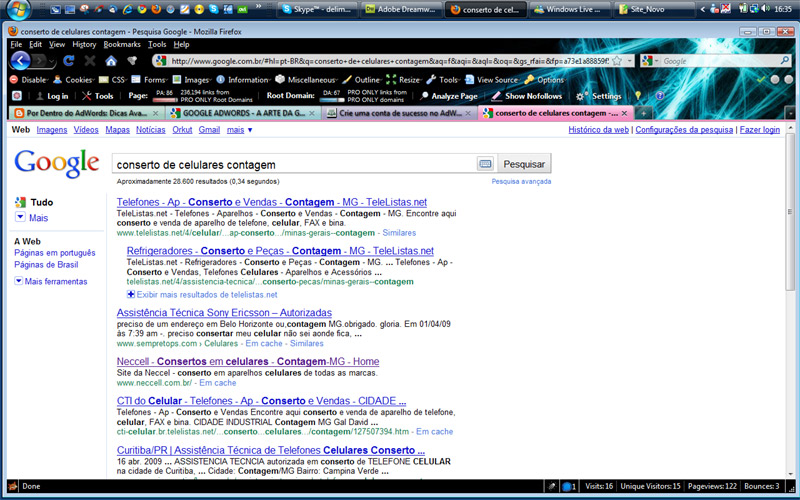Viewport: 800px width, 500px height.
Task: Open the Images dropdown menu
Action: pyautogui.click(x=192, y=80)
